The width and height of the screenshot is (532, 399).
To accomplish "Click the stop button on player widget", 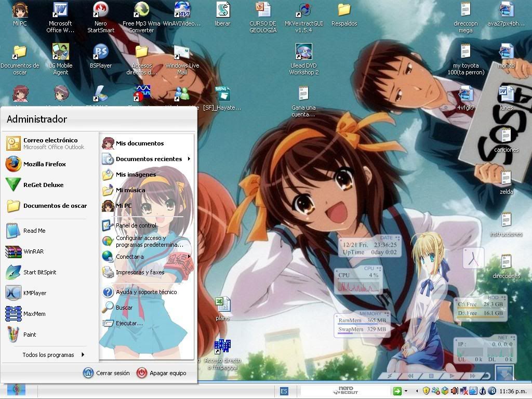I will [x=431, y=376].
